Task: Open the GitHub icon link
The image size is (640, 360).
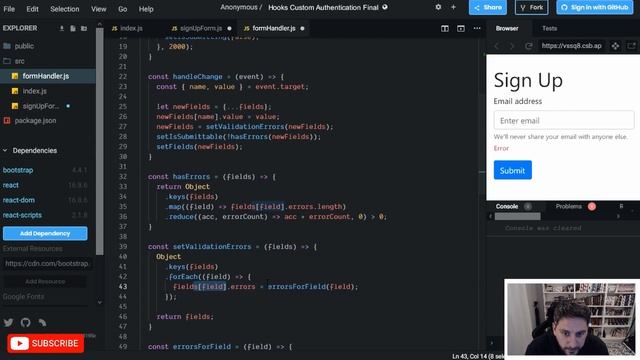Action: [x=25, y=322]
